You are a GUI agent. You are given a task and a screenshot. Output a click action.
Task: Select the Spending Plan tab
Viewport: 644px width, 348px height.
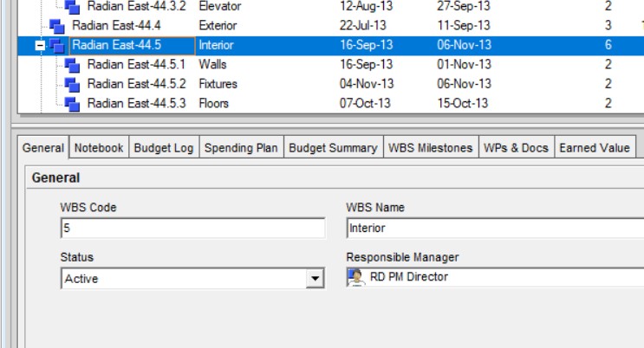point(240,148)
